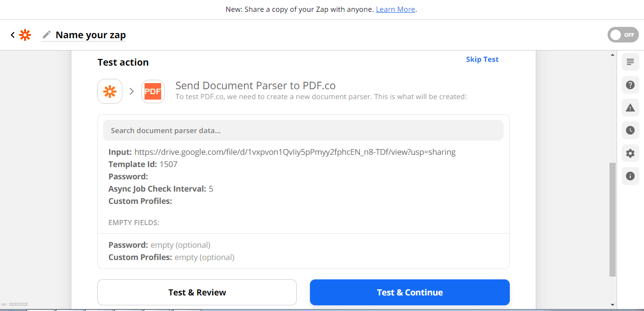Open the Learn More link

395,9
